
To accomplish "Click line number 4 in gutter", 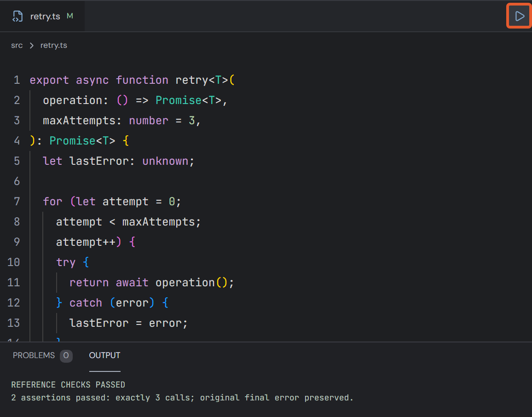I will 17,141.
